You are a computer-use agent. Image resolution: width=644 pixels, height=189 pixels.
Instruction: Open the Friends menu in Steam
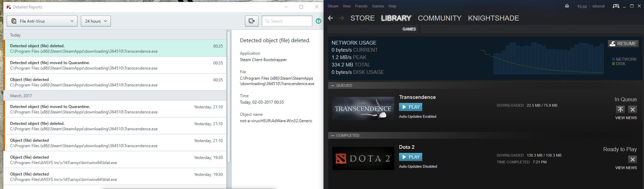361,6
